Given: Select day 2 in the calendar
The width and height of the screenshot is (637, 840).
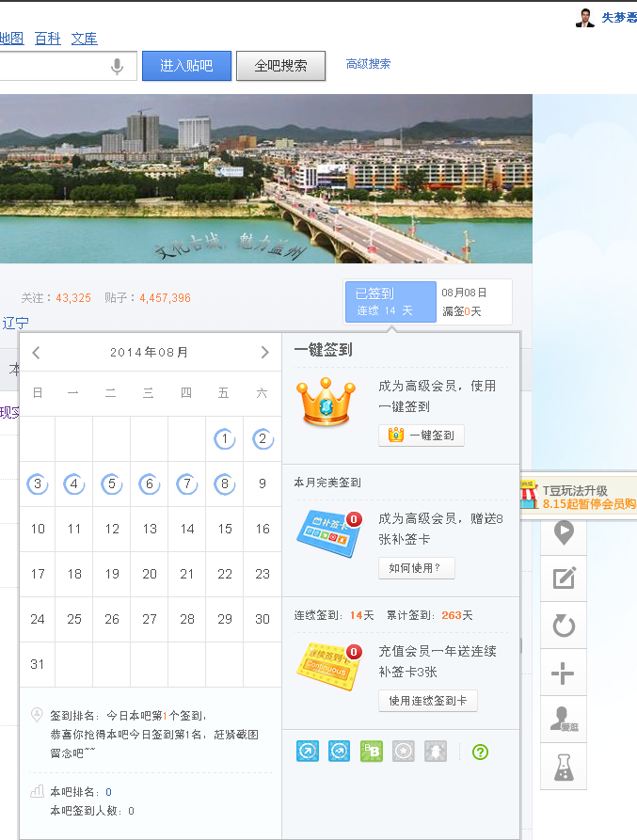Looking at the screenshot, I should pyautogui.click(x=263, y=439).
